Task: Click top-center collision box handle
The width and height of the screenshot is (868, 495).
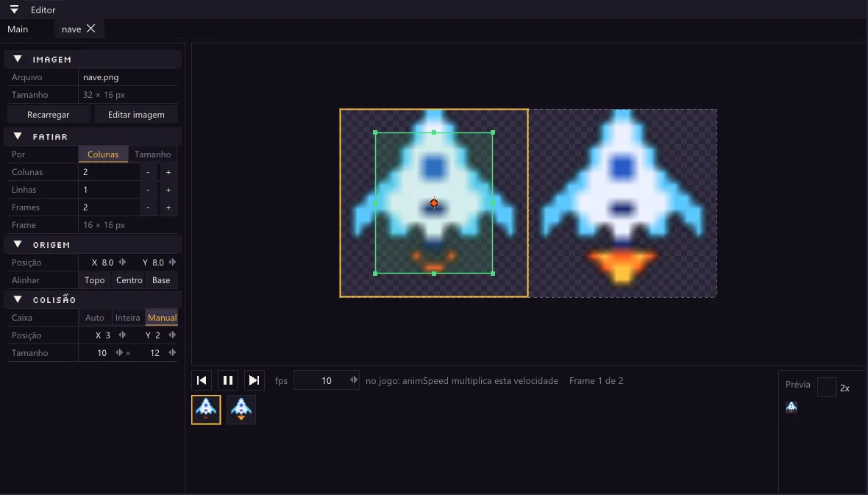Action: 434,133
